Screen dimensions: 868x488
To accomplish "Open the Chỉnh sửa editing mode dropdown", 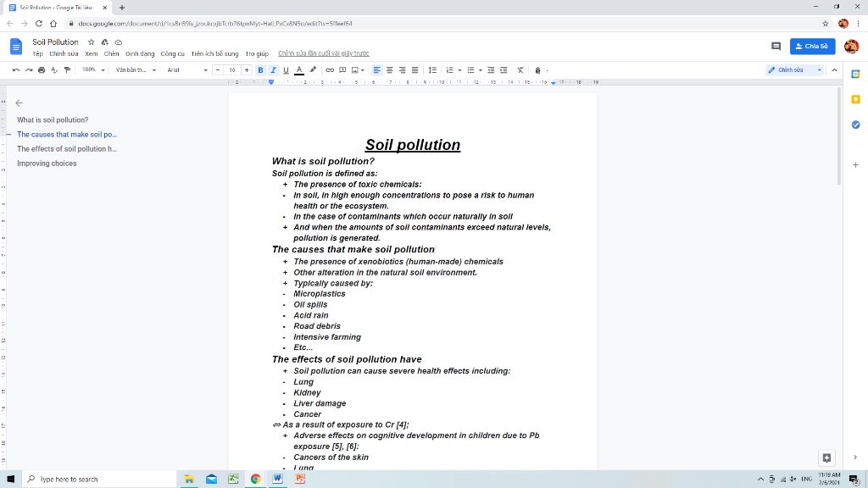I will [x=795, y=70].
